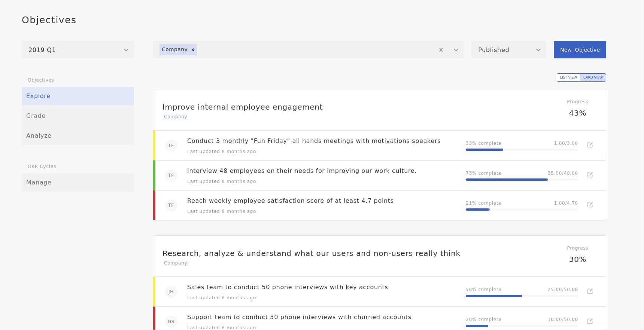Click the New Objective button
Screen dimensions: 644x330
click(x=580, y=50)
